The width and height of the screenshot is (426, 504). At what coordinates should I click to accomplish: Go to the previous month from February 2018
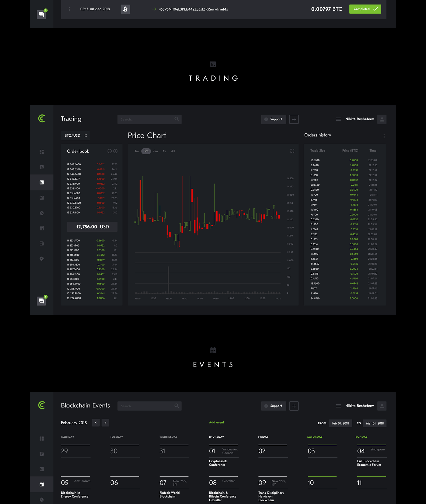(x=96, y=423)
